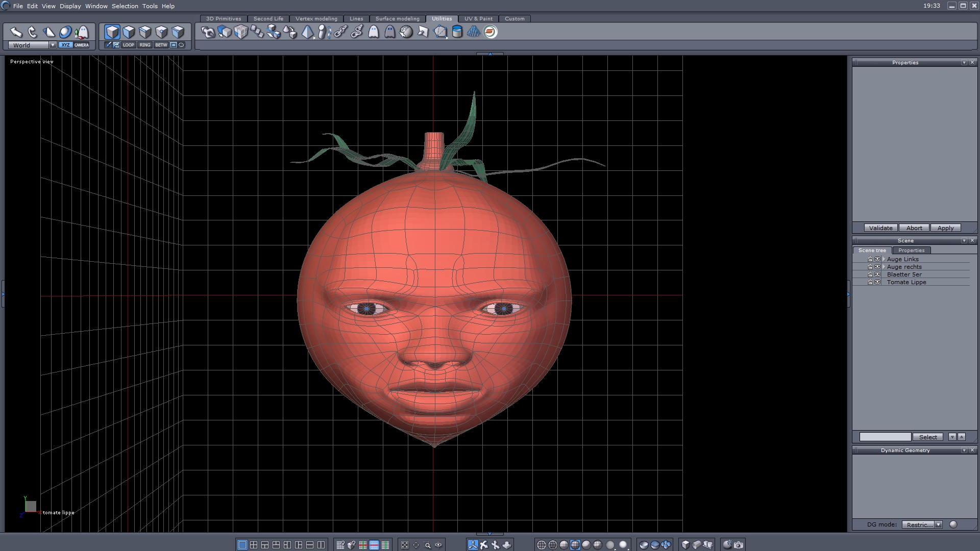
Task: Click the blue cylinder icon in Utilities toolbar
Action: 457,32
